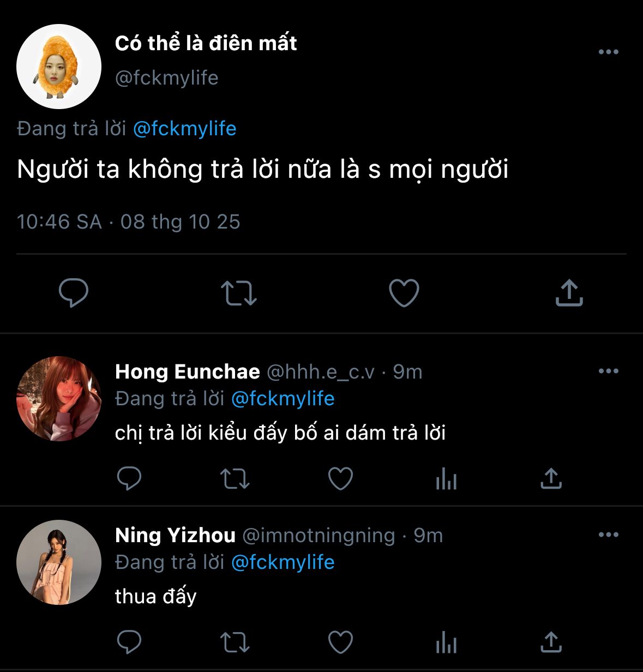Like Hong Eunchae's reply
The height and width of the screenshot is (672, 643).
[x=340, y=479]
